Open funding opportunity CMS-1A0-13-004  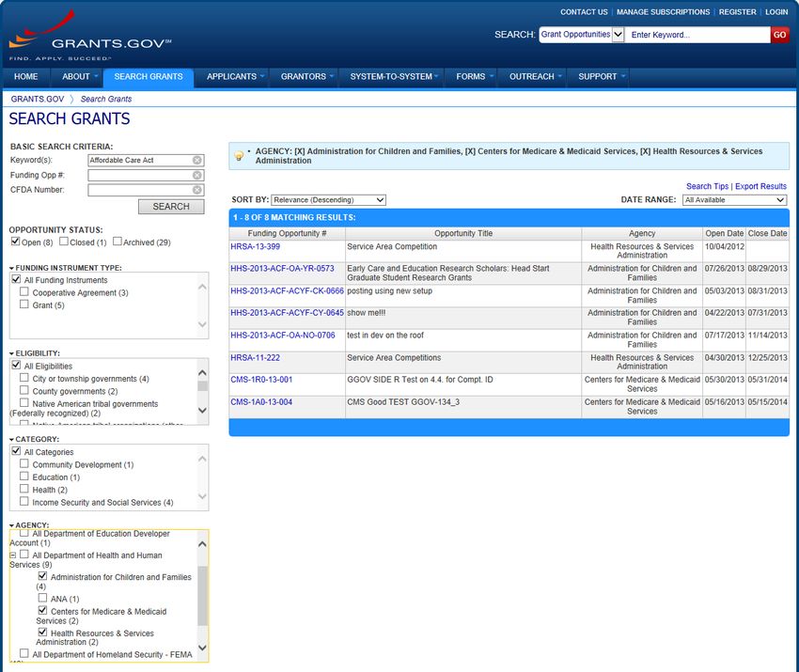point(261,402)
